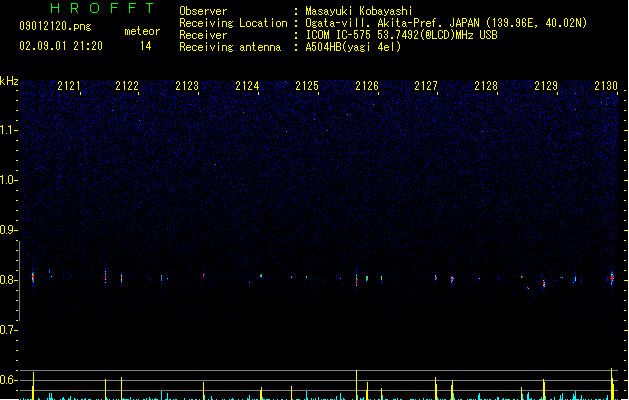This screenshot has height=400, width=629.
Task: Click ICOM IC-575 receiver frequency text
Action: click(402, 35)
